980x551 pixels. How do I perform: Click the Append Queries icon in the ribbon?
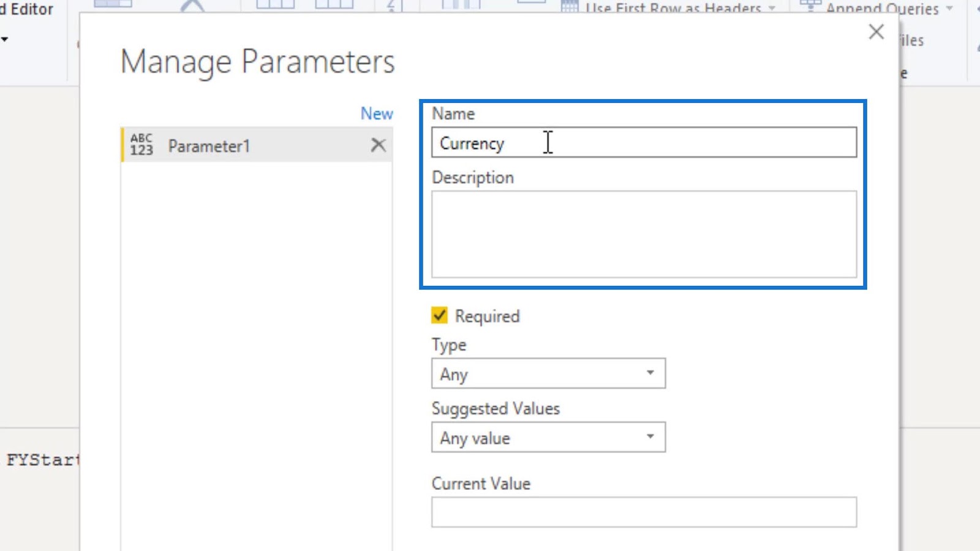pyautogui.click(x=810, y=6)
